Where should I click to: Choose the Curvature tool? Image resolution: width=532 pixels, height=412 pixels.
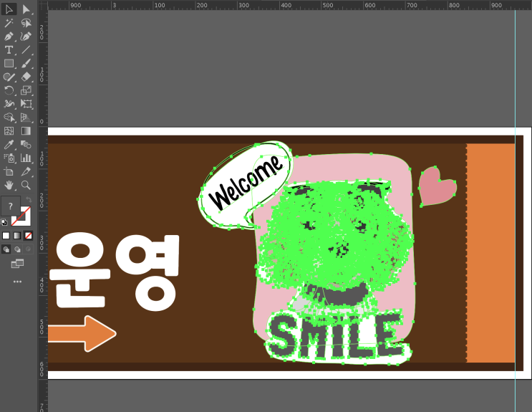tap(26, 37)
